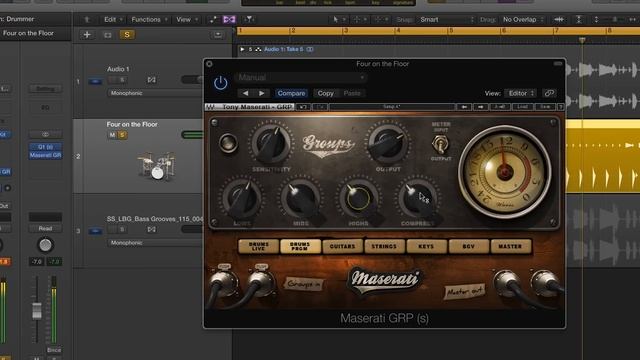The height and width of the screenshot is (360, 640).
Task: Adjust the Highs knob
Action: click(x=358, y=199)
